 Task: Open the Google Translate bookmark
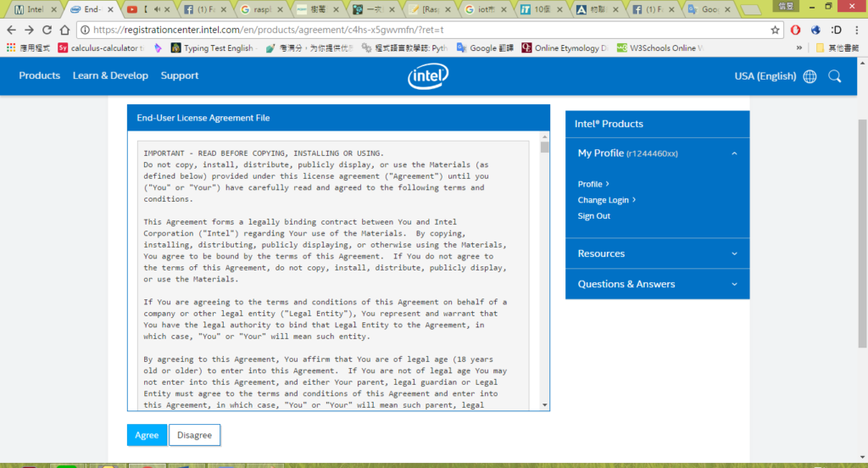pyautogui.click(x=485, y=48)
